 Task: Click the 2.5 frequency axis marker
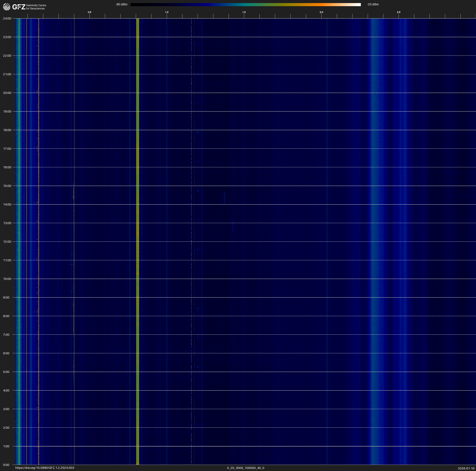(x=399, y=12)
